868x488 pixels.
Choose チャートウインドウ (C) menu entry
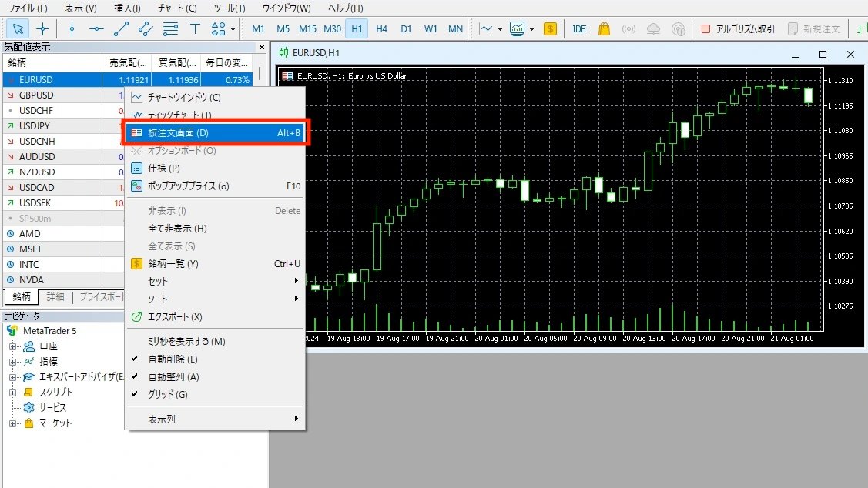click(x=216, y=98)
